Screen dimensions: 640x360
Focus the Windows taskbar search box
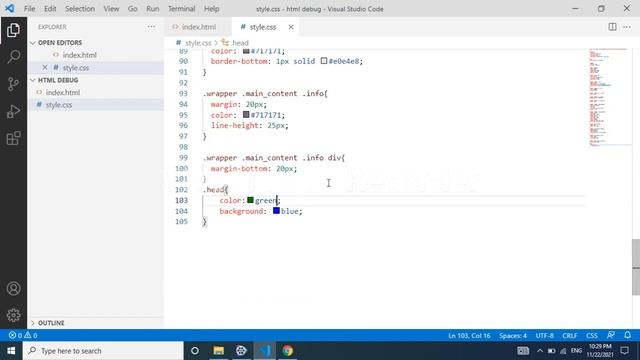[103, 351]
